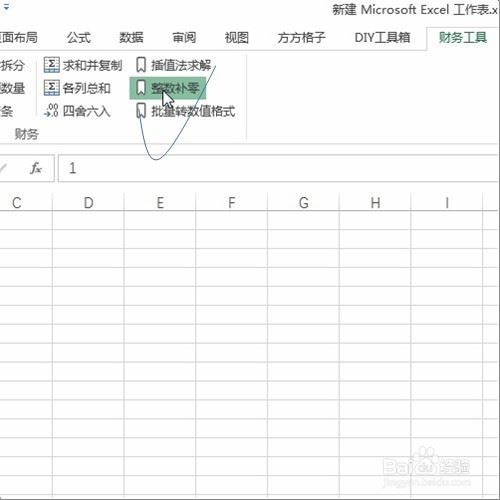Select the 财务工具 tab
The width and height of the screenshot is (500, 500).
point(463,38)
